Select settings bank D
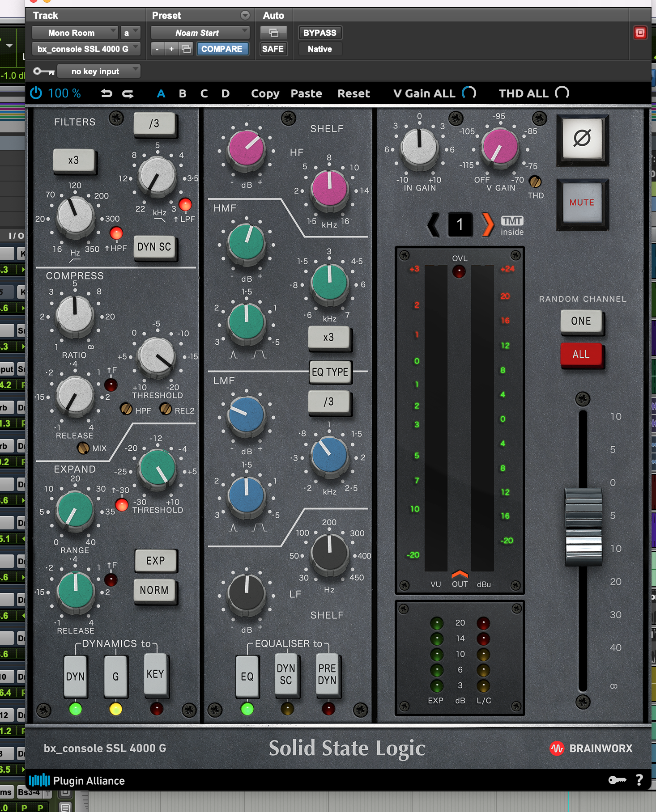 click(226, 93)
